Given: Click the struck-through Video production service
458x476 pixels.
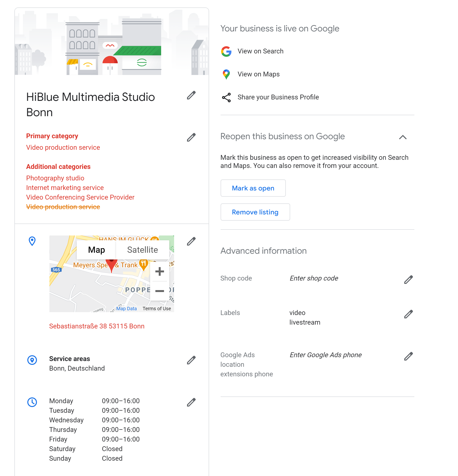Looking at the screenshot, I should 63,207.
